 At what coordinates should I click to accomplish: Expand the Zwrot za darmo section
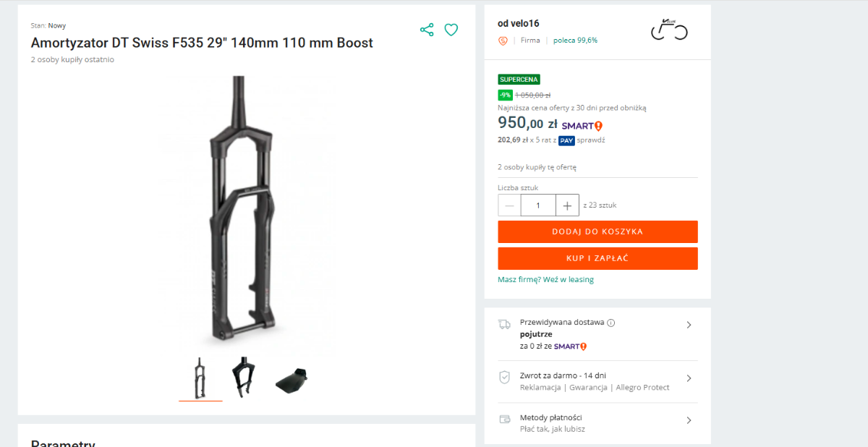(x=689, y=378)
